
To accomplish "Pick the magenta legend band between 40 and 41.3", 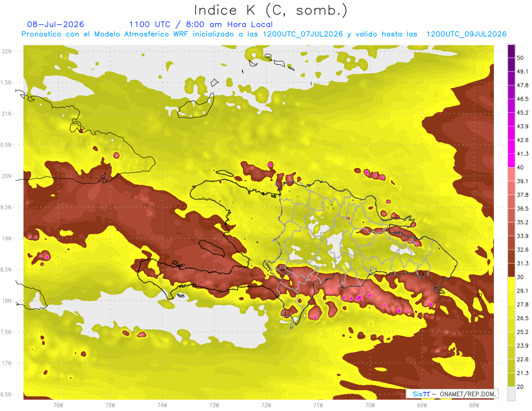I will pyautogui.click(x=511, y=160).
